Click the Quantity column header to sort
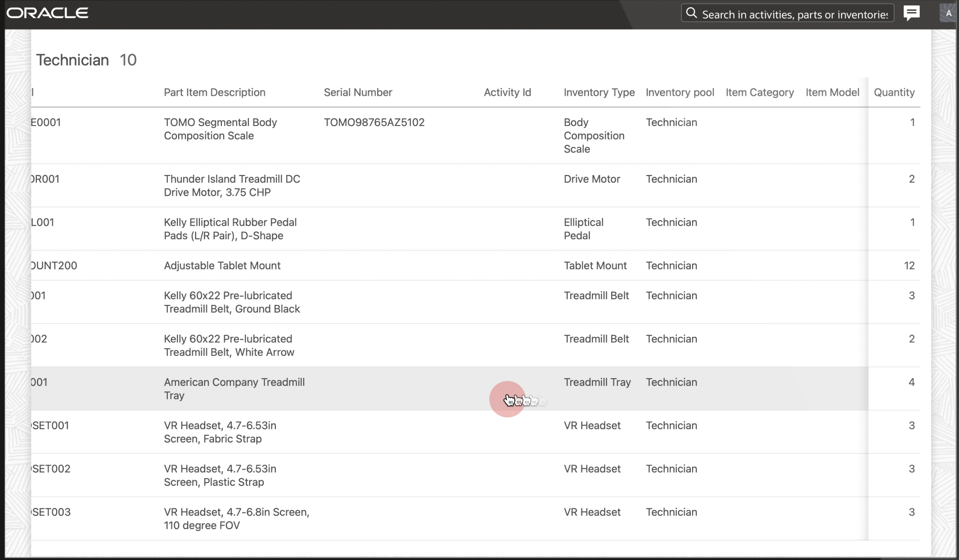This screenshot has width=959, height=560. coord(894,92)
